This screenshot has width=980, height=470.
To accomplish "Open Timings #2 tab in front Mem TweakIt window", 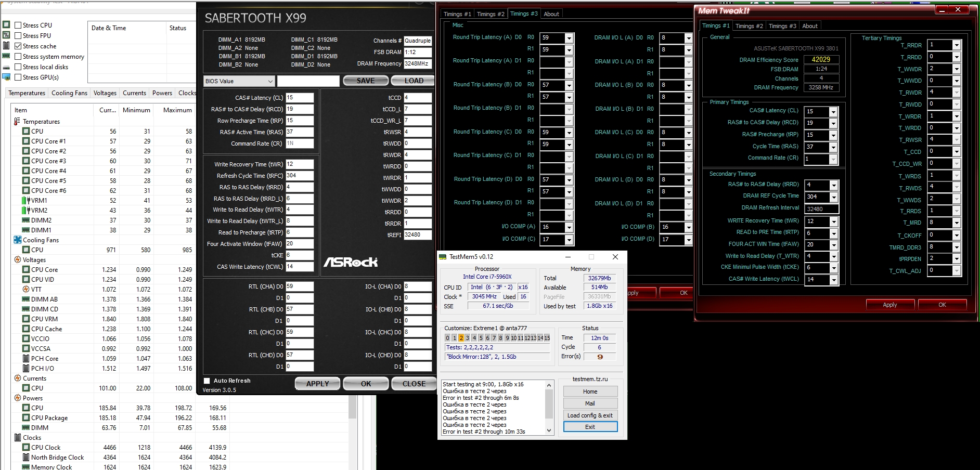I will tap(749, 26).
